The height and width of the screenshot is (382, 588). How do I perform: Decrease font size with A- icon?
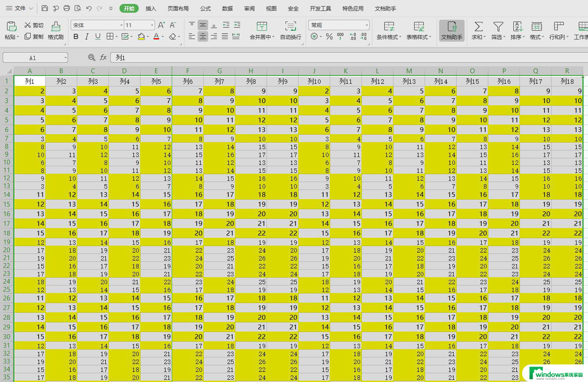173,25
